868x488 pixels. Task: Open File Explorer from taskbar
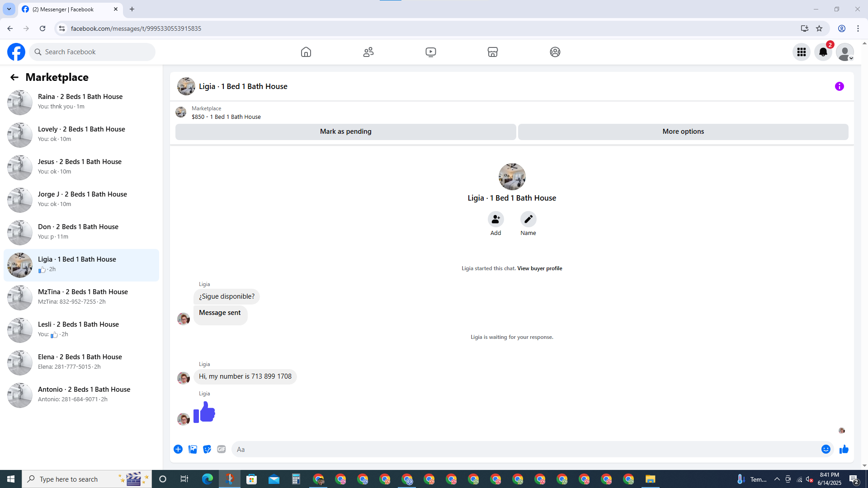pos(650,479)
